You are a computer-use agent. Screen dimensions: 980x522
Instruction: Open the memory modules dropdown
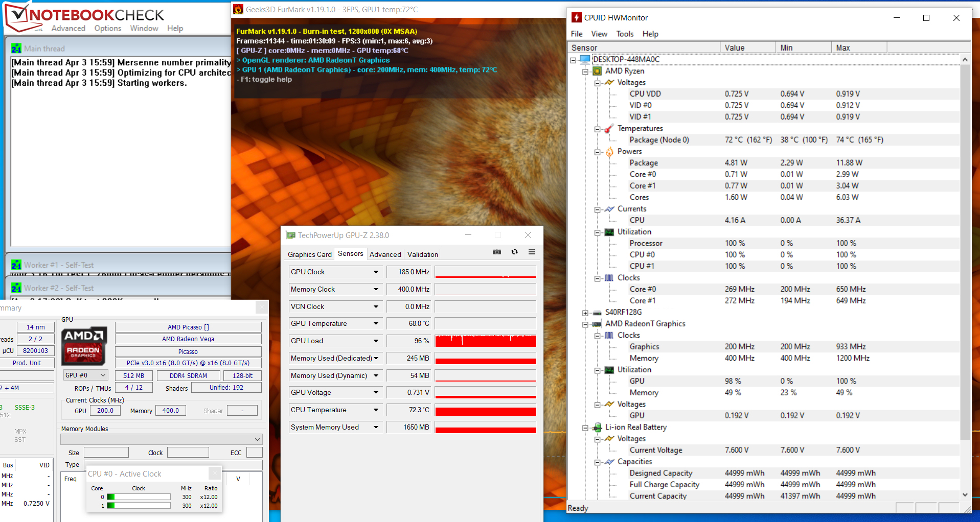point(162,439)
